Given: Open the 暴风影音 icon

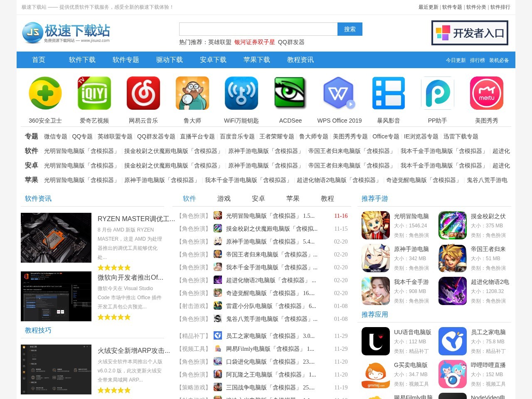Looking at the screenshot, I should point(388,93).
